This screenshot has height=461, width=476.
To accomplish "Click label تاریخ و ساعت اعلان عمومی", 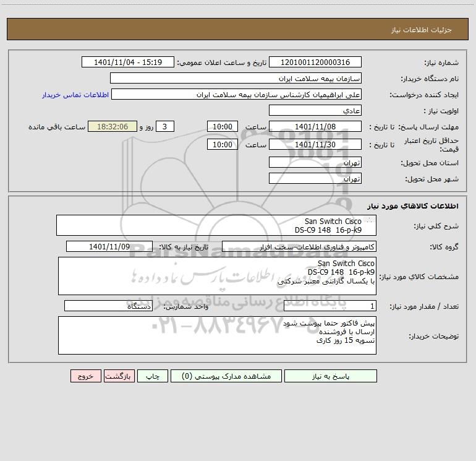I will 222,62.
